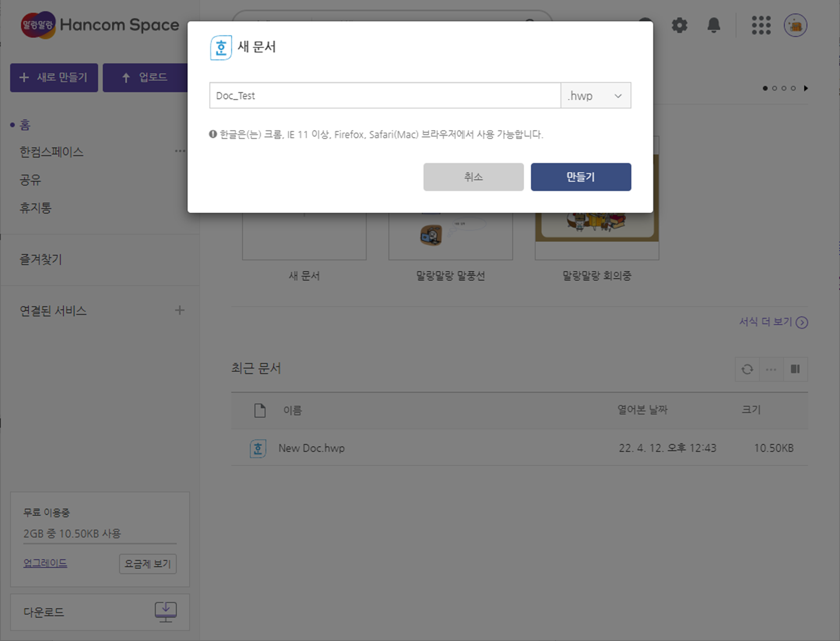Open 휴지통 in the sidebar
840x641 pixels.
click(x=35, y=208)
